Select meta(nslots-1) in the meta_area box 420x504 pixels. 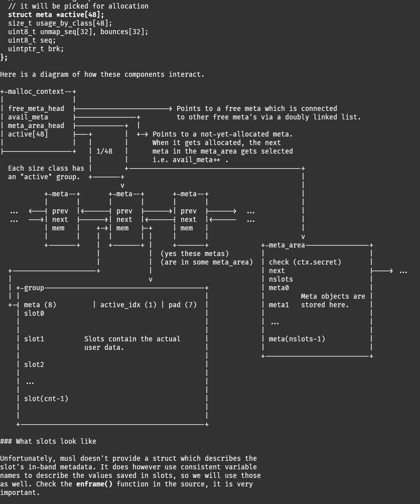coord(297,339)
